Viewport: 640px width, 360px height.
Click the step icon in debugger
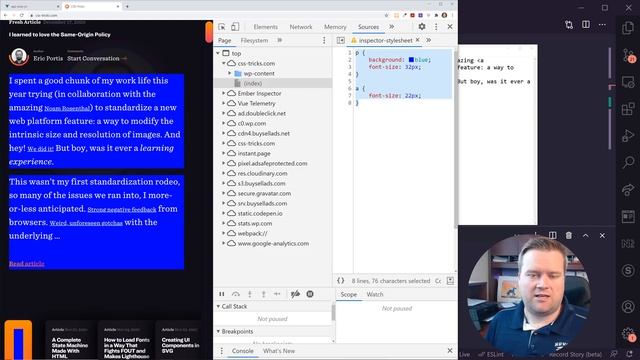click(277, 294)
